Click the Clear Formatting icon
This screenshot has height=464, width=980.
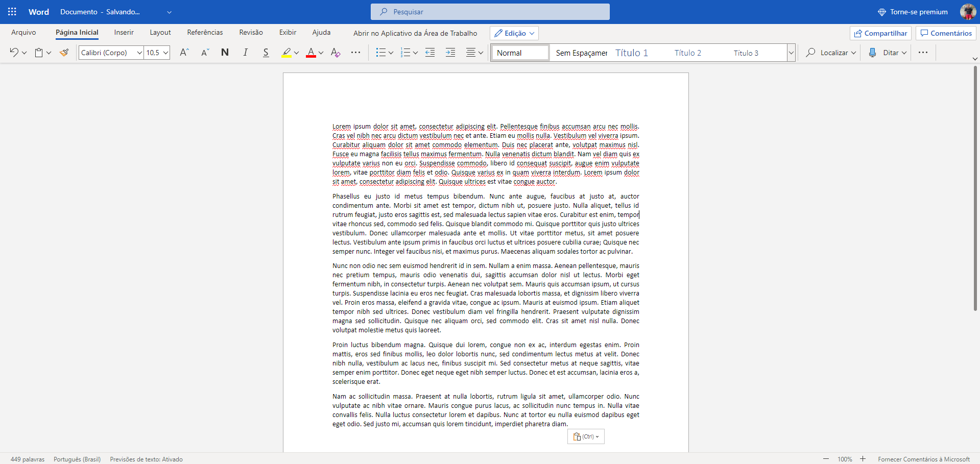[336, 52]
